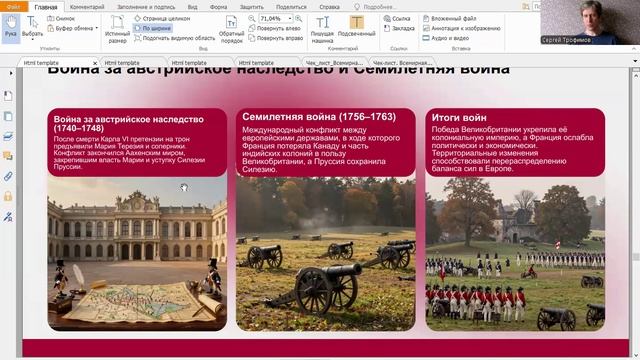Click the cannons in field image
640x360 pixels.
coord(326,253)
